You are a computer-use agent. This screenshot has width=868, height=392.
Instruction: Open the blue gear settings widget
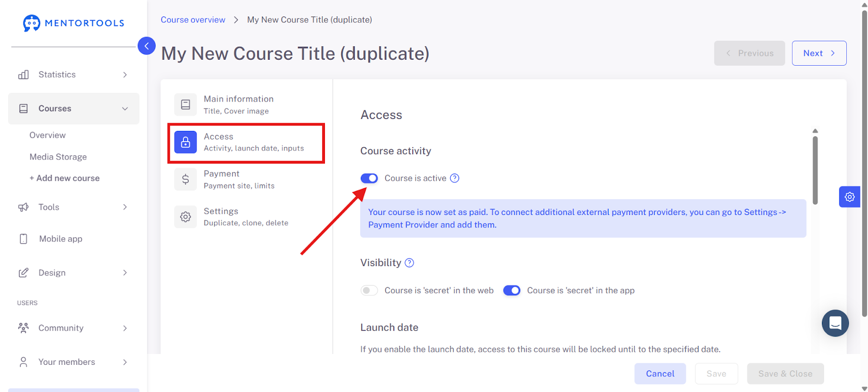click(x=850, y=197)
